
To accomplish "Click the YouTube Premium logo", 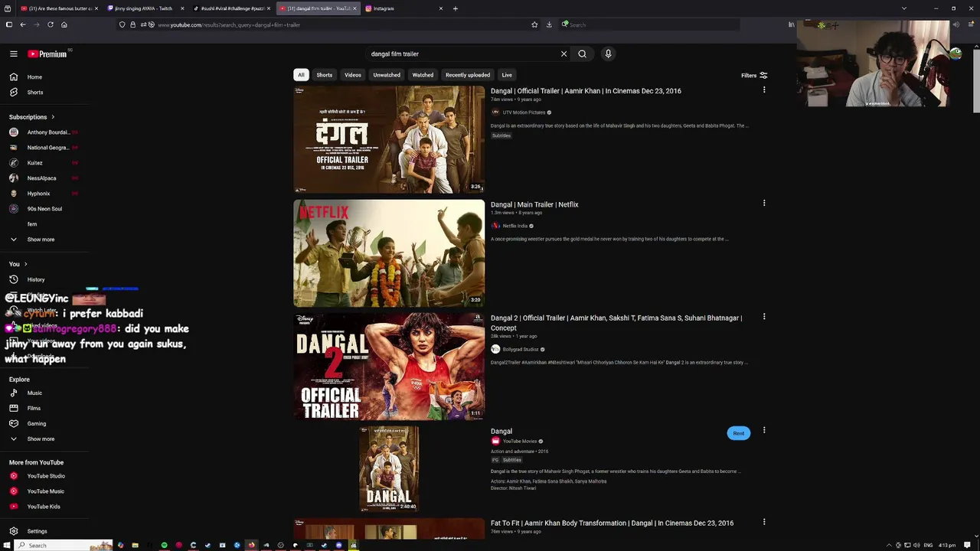I will click(47, 54).
